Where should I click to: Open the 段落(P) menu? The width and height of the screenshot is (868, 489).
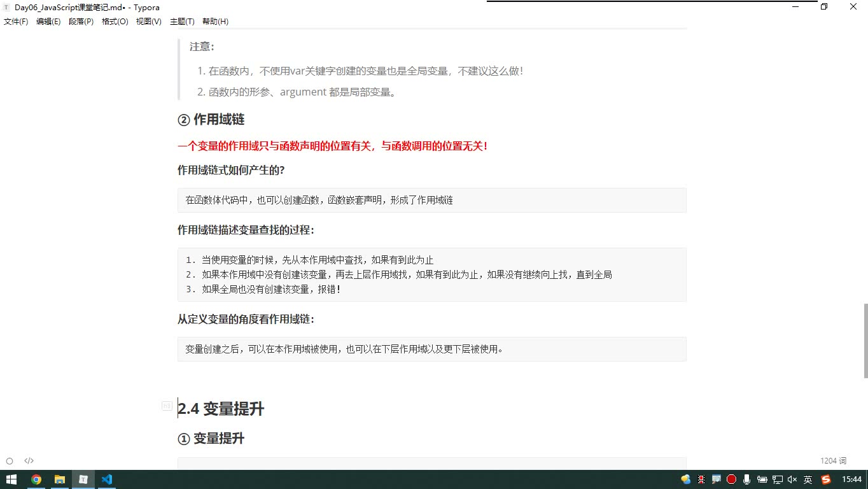tap(81, 22)
